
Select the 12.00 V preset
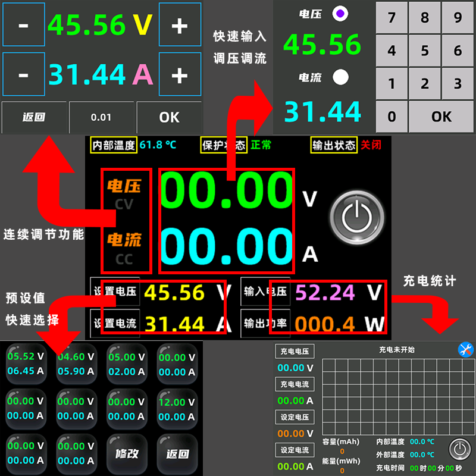178,409
